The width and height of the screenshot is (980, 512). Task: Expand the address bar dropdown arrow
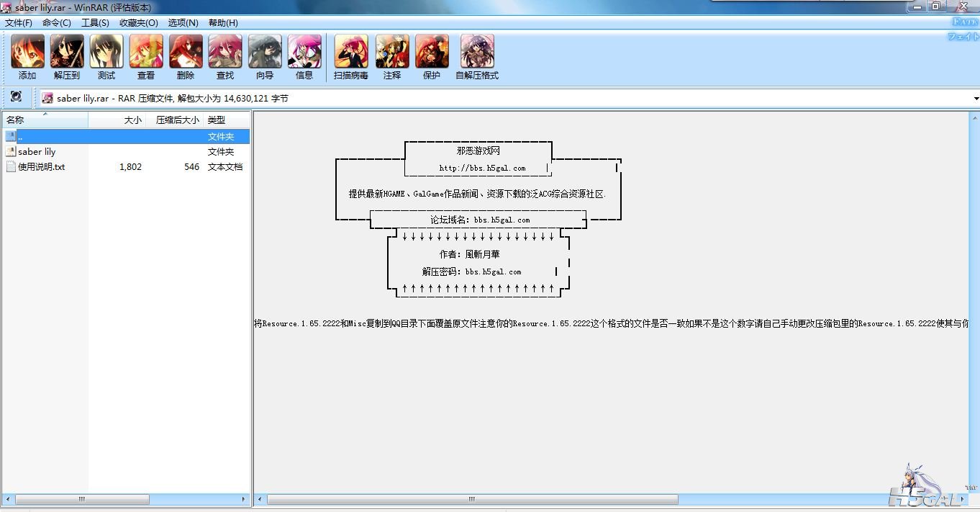point(976,98)
